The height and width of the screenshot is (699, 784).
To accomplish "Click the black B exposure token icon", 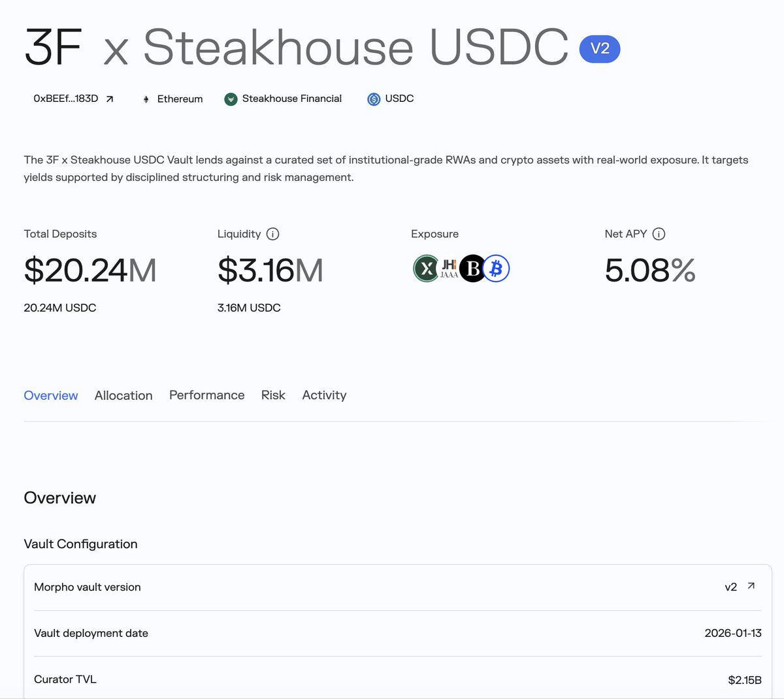I will [472, 268].
